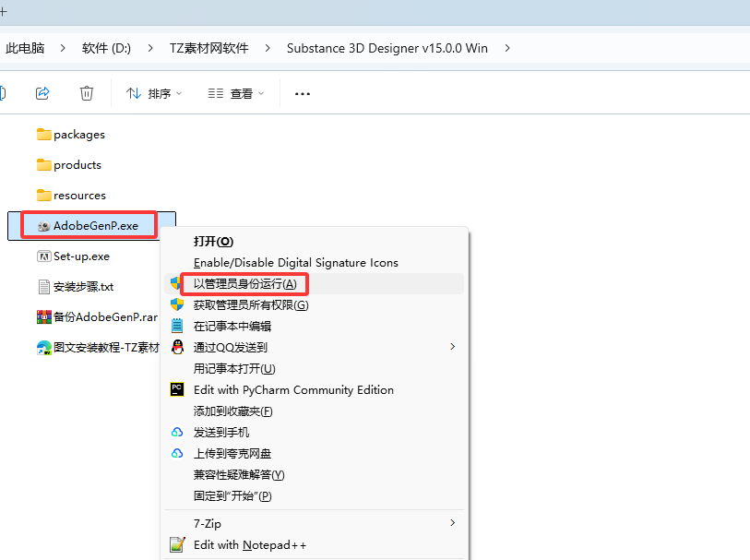
Task: Select the 备份AdobeGenP.rar archive icon
Action: 44,317
